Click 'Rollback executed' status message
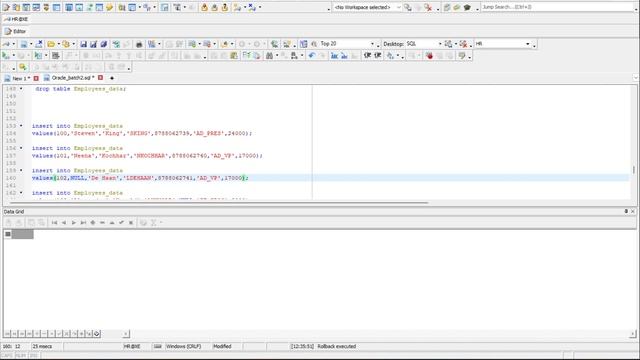This screenshot has width=640, height=360. [x=337, y=347]
